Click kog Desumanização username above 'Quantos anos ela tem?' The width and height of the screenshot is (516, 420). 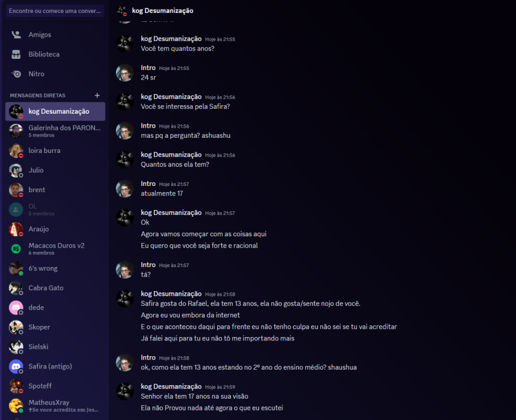(171, 155)
